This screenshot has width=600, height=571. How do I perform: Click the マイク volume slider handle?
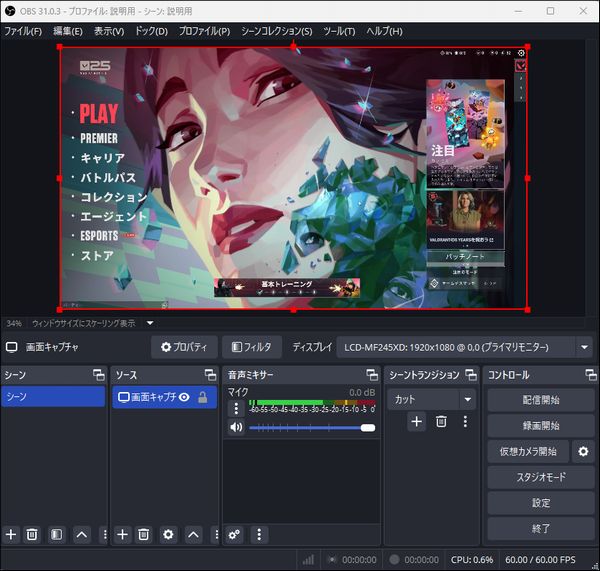tap(368, 428)
